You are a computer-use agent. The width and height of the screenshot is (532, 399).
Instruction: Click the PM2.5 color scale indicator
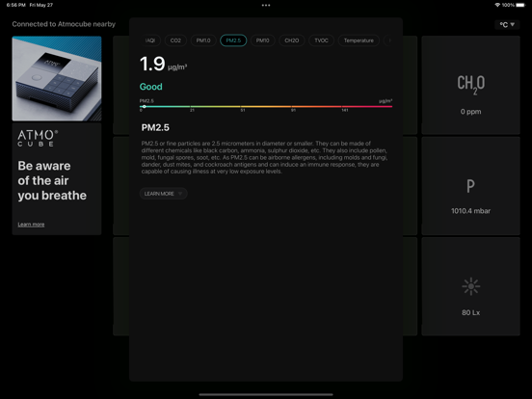point(145,107)
